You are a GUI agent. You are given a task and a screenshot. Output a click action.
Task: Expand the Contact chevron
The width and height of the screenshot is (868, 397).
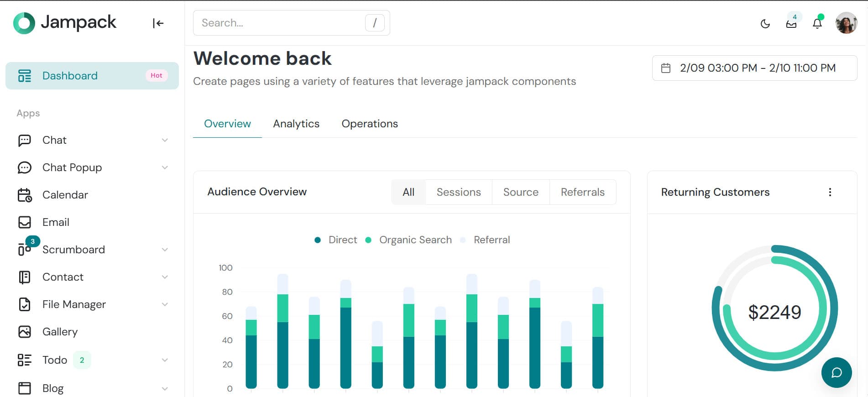pyautogui.click(x=165, y=277)
